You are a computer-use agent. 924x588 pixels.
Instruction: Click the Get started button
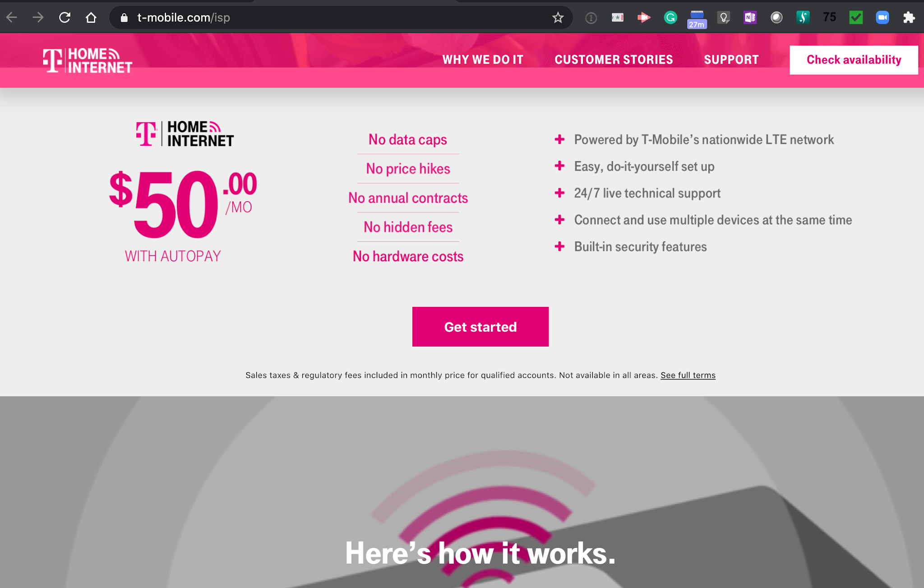click(x=480, y=327)
